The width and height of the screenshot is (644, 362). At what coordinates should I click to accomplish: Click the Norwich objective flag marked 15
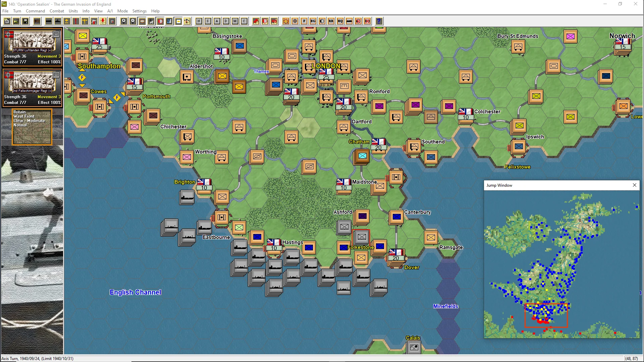coord(623,44)
